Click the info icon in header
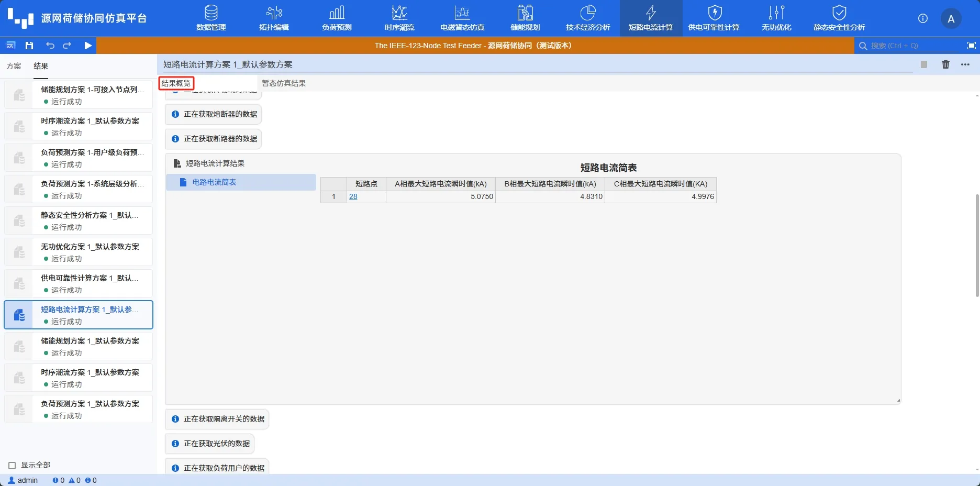The image size is (980, 486). (923, 18)
